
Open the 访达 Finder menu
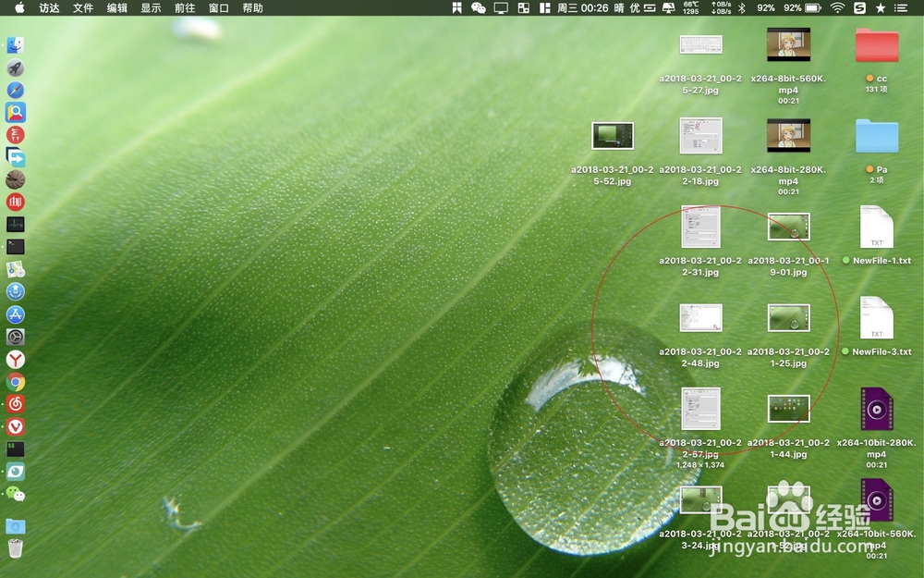(x=49, y=7)
